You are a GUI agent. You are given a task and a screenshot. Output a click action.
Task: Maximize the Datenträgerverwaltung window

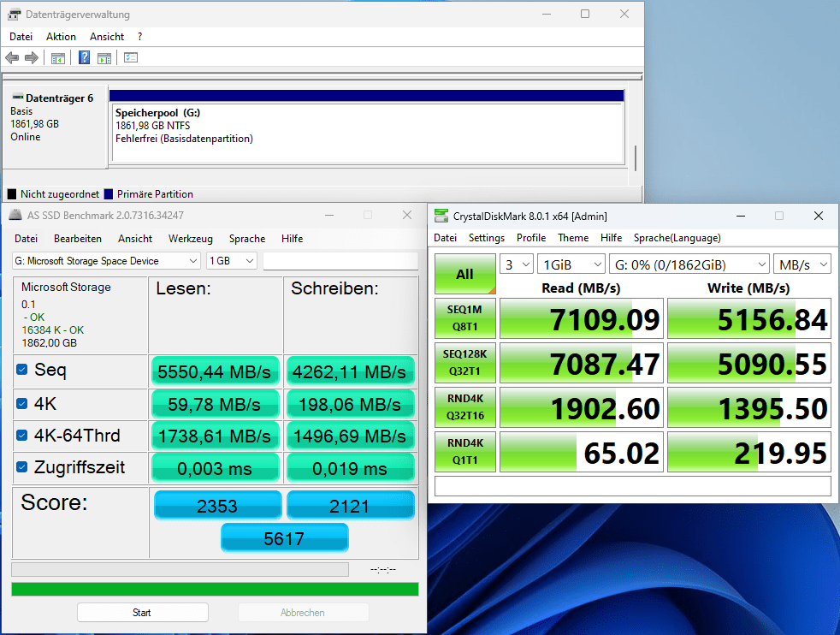click(x=585, y=14)
